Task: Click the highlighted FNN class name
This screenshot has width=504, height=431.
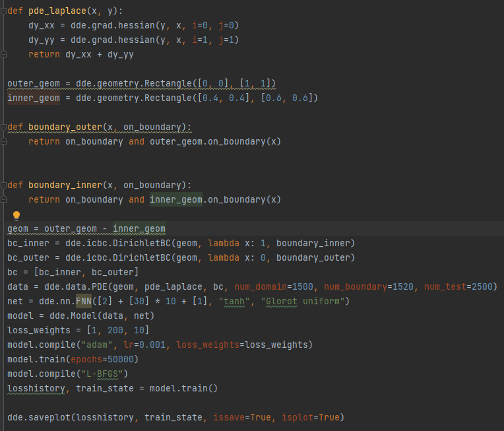Action: point(84,302)
